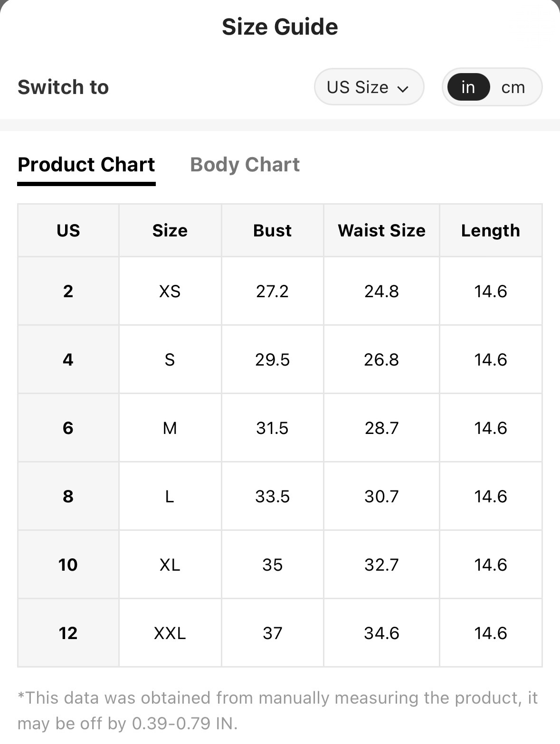Select the in unit option

tap(468, 87)
